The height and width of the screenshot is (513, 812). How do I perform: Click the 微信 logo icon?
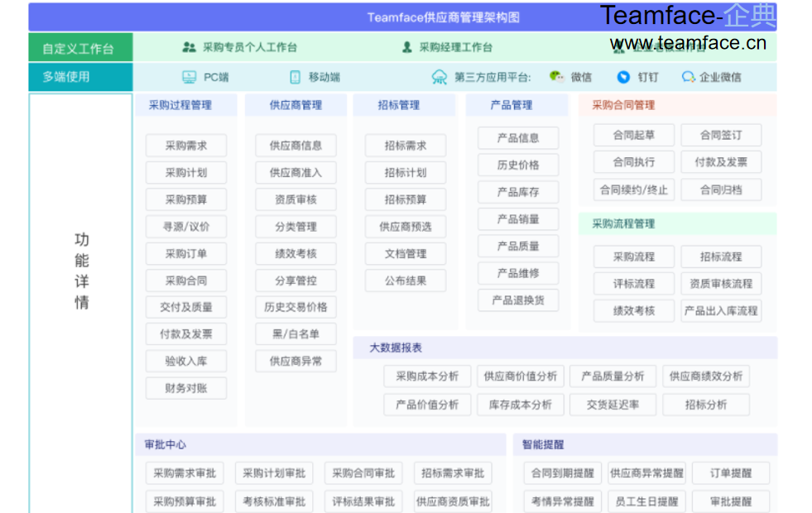(556, 77)
